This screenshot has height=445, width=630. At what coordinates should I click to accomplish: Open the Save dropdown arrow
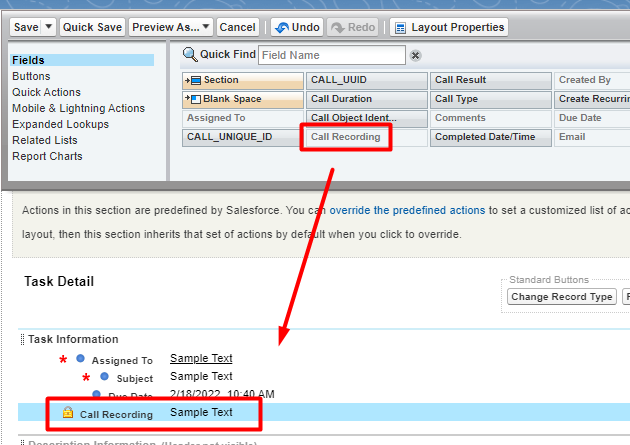(49, 27)
